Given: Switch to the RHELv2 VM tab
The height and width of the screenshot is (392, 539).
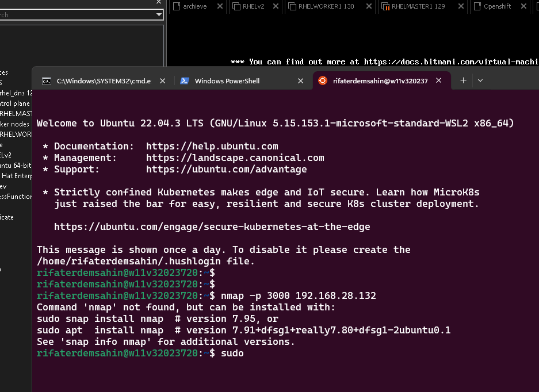Looking at the screenshot, I should 253,6.
